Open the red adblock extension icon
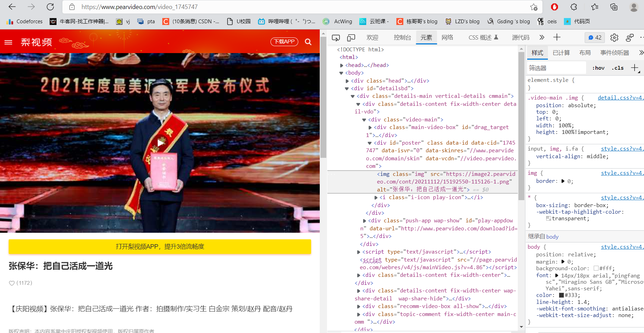 tap(555, 7)
